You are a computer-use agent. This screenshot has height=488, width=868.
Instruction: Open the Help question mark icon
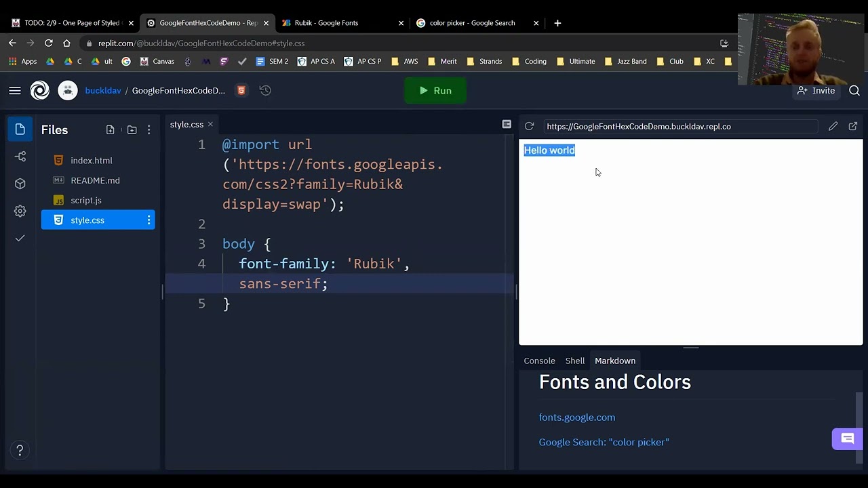point(20,450)
